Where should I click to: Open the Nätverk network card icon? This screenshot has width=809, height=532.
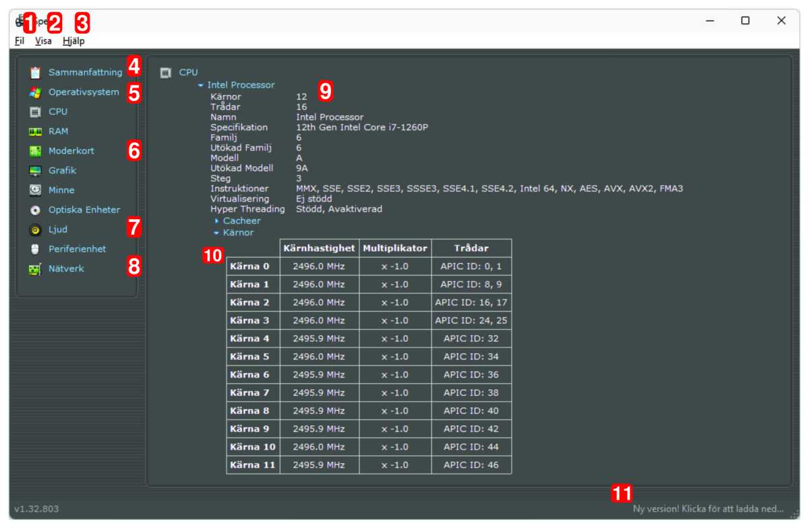pyautogui.click(x=35, y=269)
